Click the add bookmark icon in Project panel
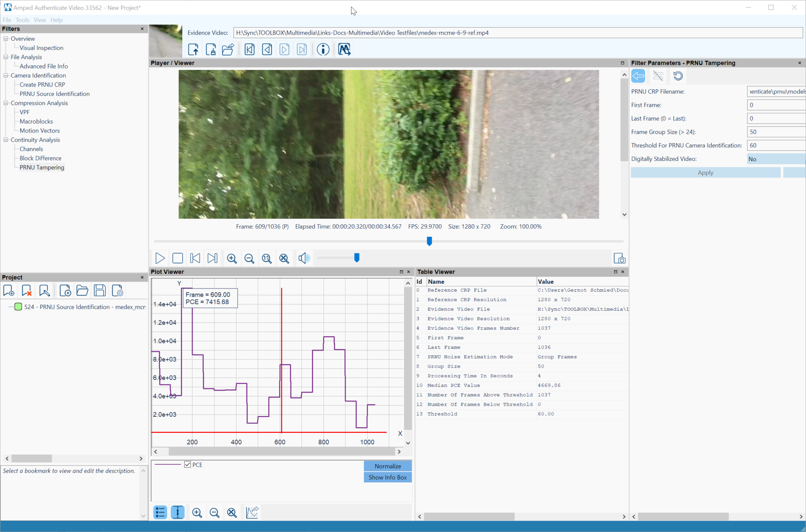This screenshot has width=806, height=532. pos(9,290)
